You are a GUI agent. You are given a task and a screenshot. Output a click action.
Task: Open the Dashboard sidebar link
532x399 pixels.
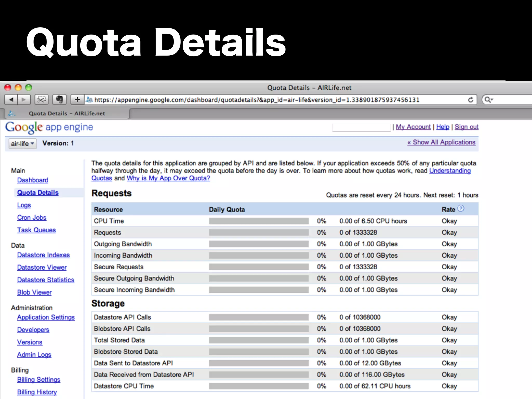point(32,180)
